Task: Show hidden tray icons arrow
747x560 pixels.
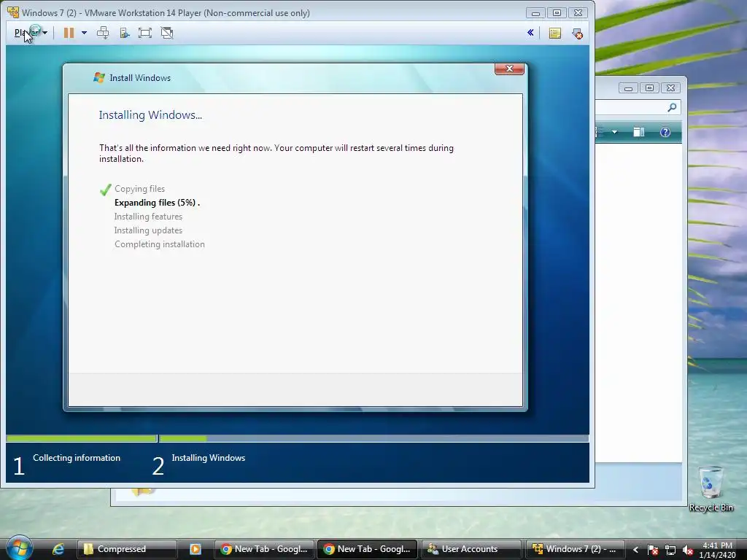Action: (x=635, y=550)
